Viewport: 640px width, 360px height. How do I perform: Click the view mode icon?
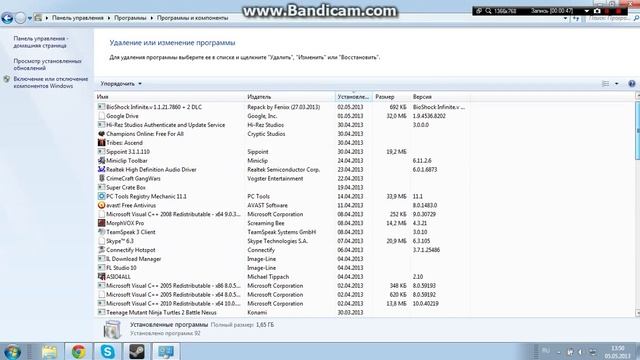pos(605,84)
